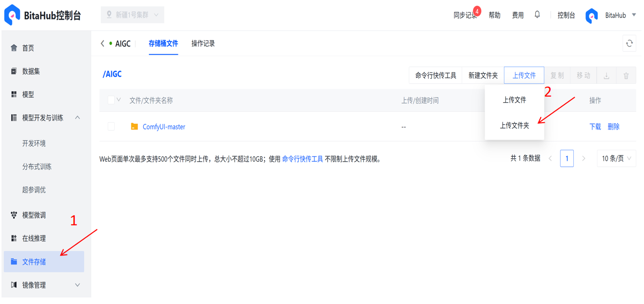Toggle the select-all checkbox in table header

tap(111, 100)
